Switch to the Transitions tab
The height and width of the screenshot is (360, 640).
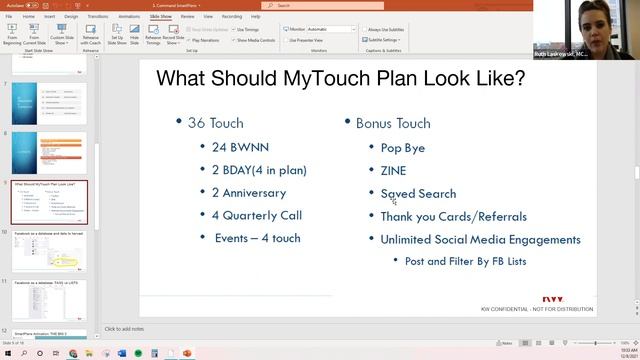(98, 17)
